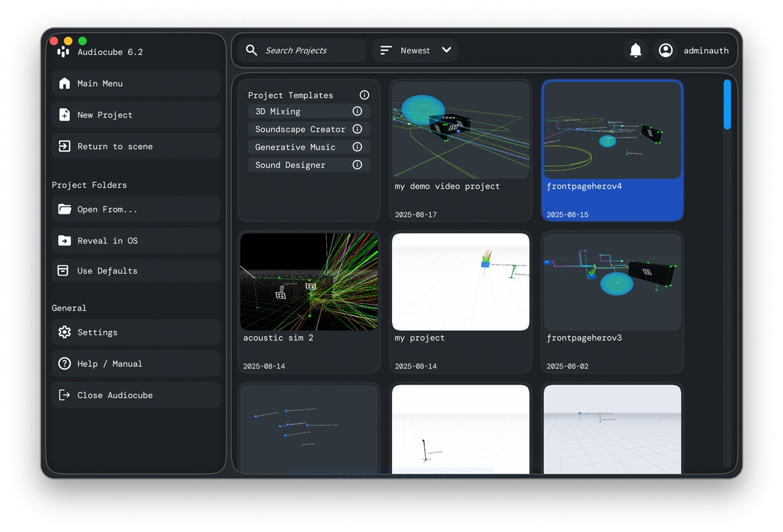Image resolution: width=783 pixels, height=532 pixels.
Task: Click the sort lines icon next to Newest
Action: pyautogui.click(x=386, y=51)
